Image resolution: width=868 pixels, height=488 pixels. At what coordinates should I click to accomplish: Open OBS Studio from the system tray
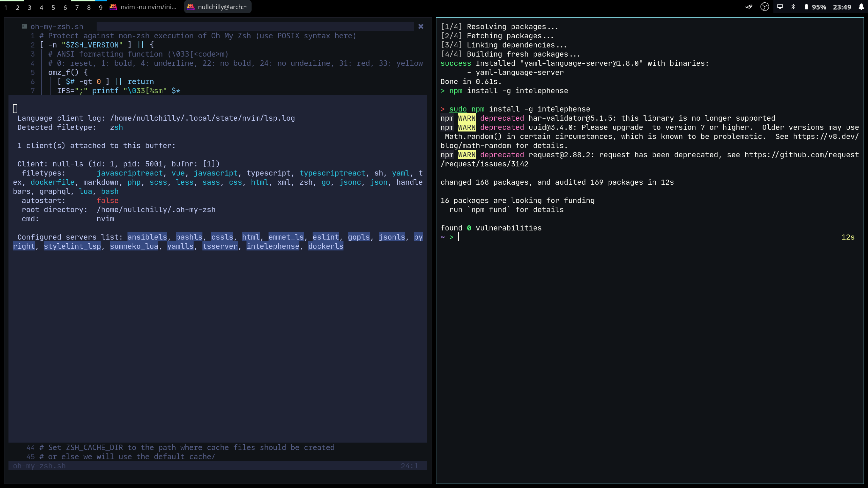pos(765,7)
